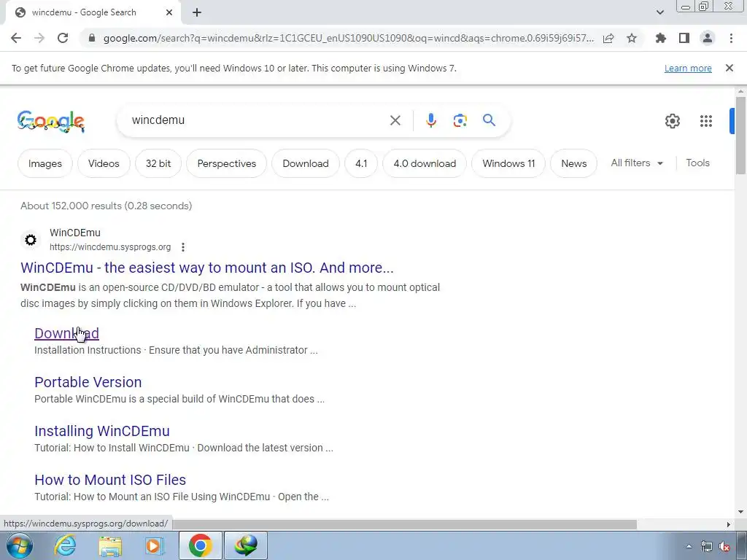Click the muted volume tray icon
747x560 pixels.
coord(724,546)
